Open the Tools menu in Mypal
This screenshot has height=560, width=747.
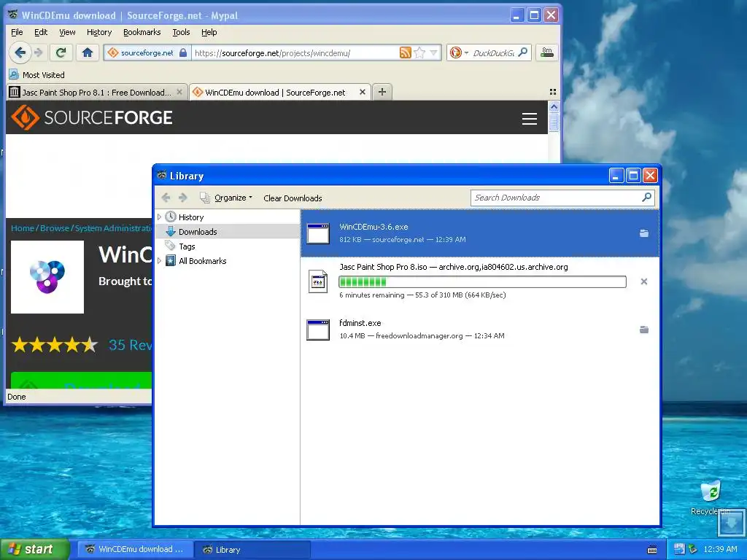point(181,32)
